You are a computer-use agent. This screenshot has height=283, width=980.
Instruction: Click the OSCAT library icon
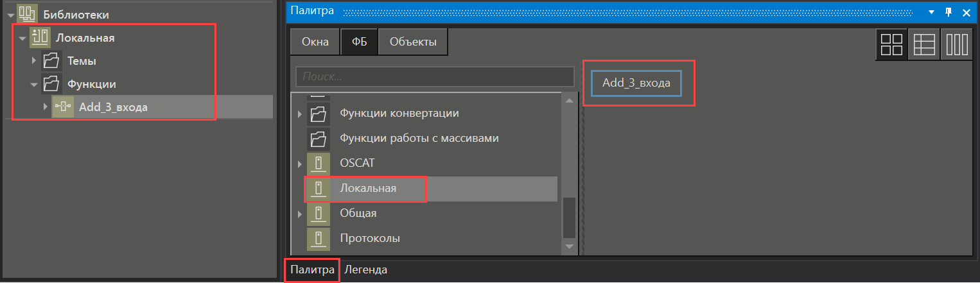tap(319, 163)
